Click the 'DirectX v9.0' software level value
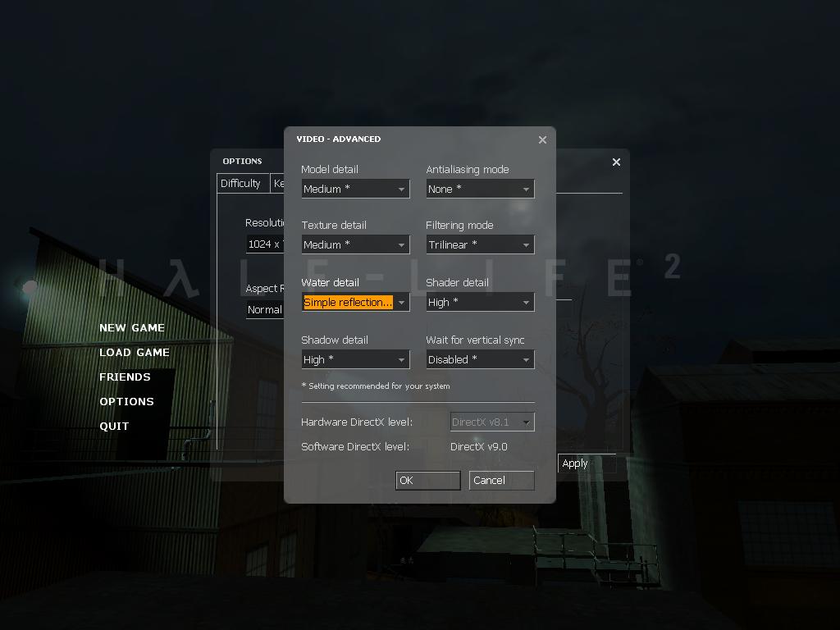This screenshot has height=630, width=840. [479, 446]
